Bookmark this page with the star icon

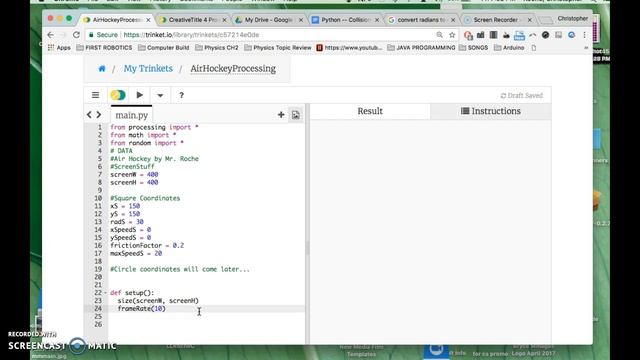coord(452,35)
